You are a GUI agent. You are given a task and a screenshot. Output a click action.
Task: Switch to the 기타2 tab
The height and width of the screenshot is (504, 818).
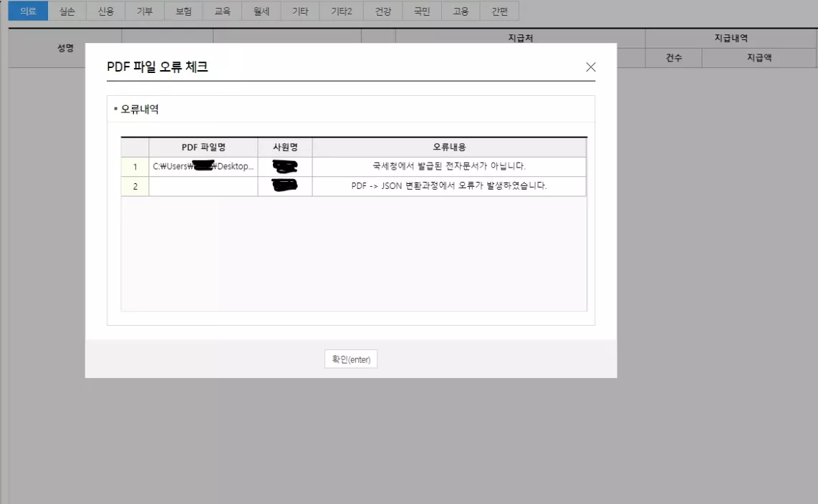(340, 11)
